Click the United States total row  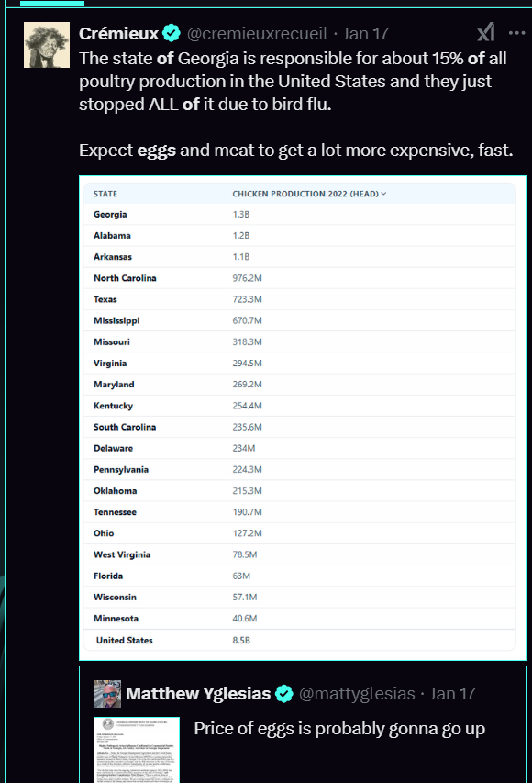299,640
